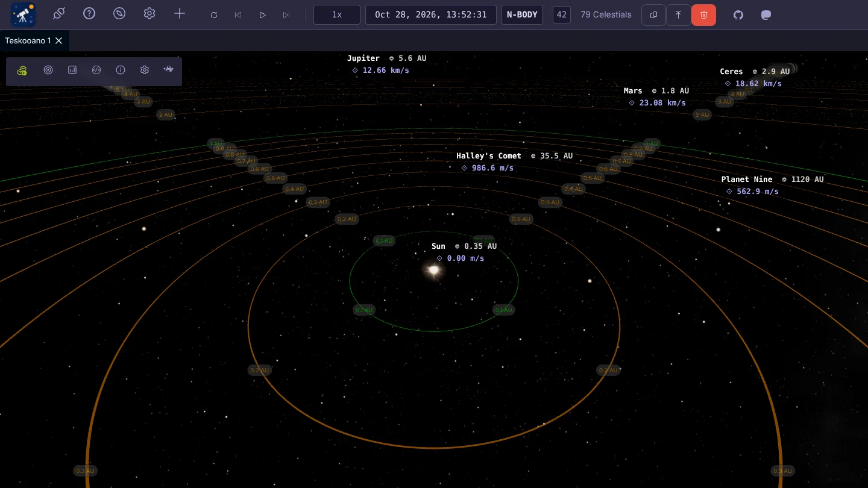The width and height of the screenshot is (868, 488).
Task: Open the info circle panel icon
Action: pos(121,70)
